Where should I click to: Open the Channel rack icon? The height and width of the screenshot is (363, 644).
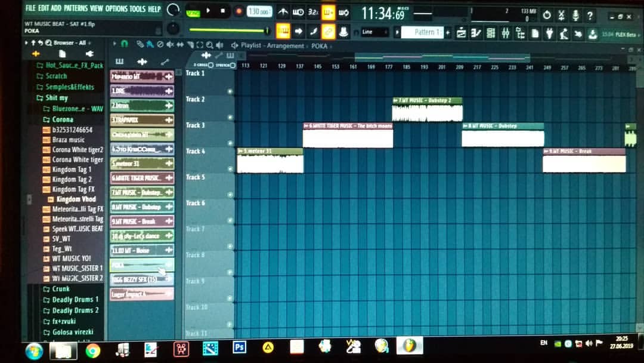491,33
